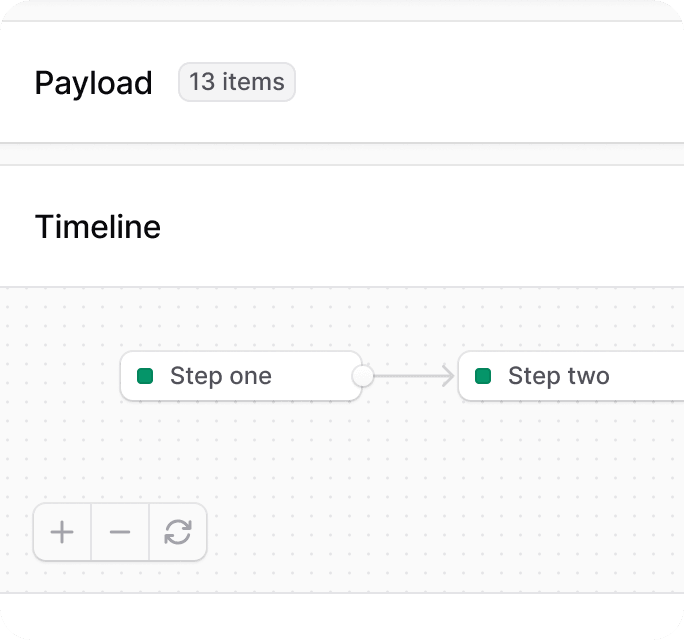Click the Step one label text
The width and height of the screenshot is (684, 640).
pyautogui.click(x=221, y=376)
